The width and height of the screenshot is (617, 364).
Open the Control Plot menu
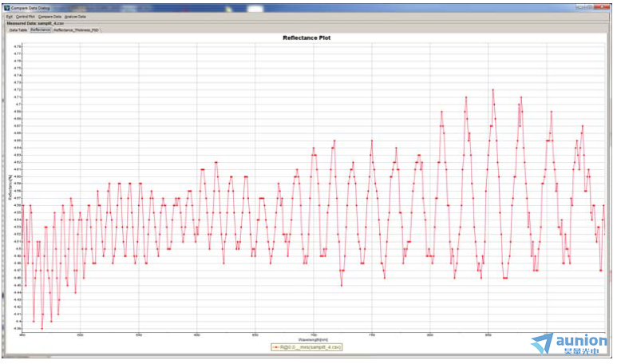tap(26, 17)
